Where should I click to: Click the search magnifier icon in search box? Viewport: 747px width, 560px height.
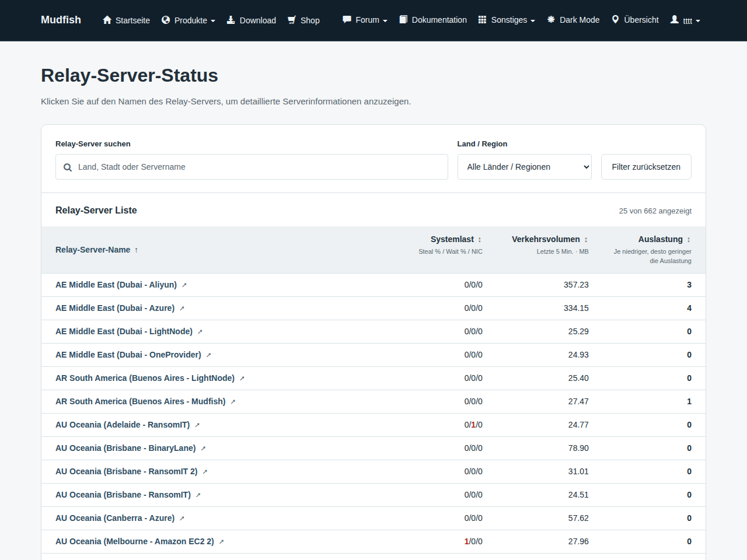click(68, 167)
